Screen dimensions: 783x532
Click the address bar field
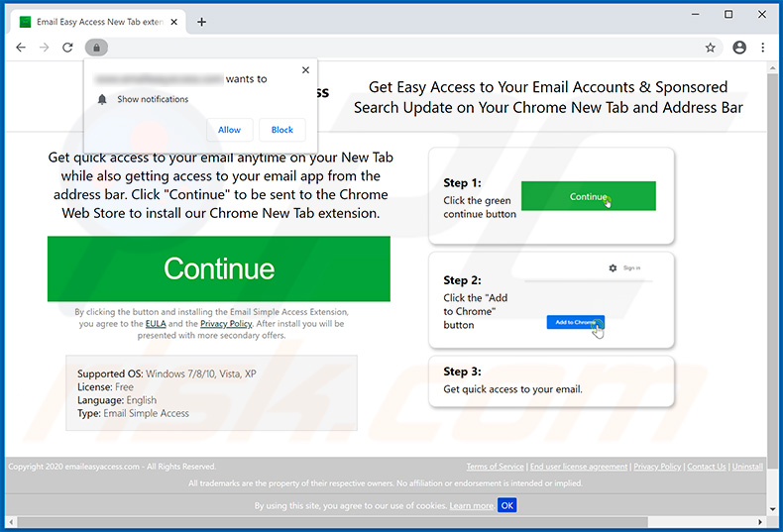coord(403,48)
